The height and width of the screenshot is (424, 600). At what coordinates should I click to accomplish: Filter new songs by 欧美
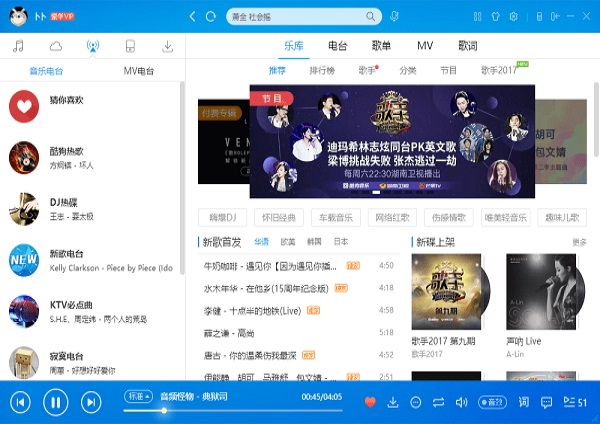pos(288,242)
